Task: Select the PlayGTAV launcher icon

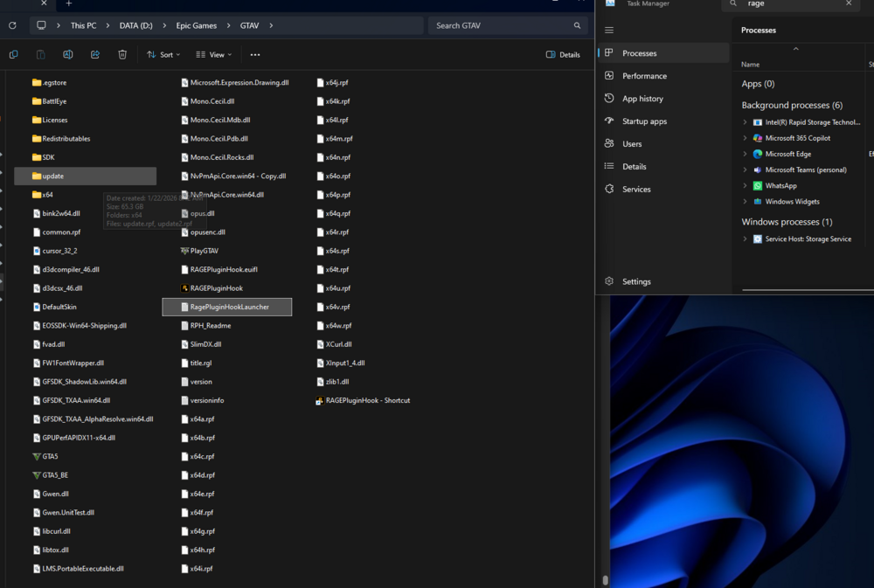Action: [x=183, y=251]
